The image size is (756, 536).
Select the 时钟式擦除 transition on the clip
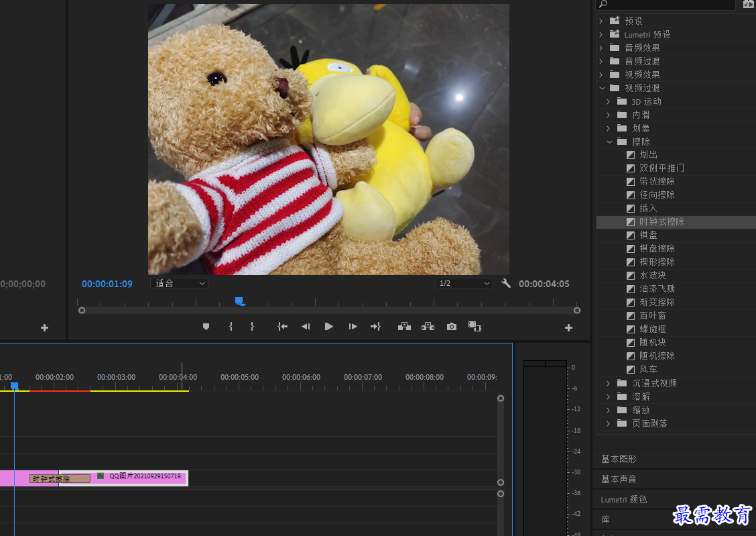click(60, 478)
